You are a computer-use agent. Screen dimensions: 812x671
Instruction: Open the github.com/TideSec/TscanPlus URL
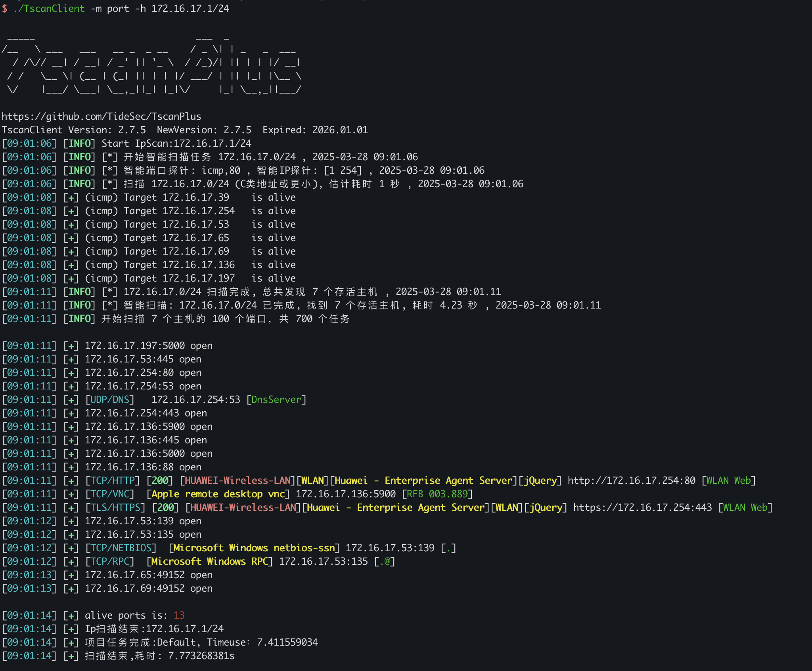click(101, 117)
